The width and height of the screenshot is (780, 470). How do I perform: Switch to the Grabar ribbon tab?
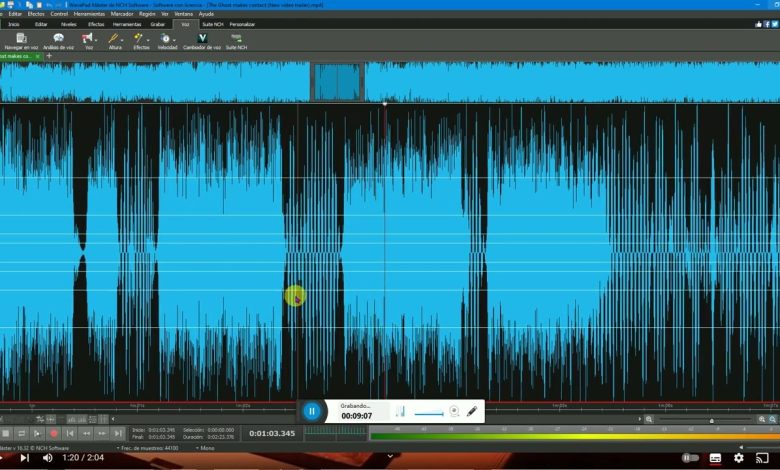coord(158,23)
